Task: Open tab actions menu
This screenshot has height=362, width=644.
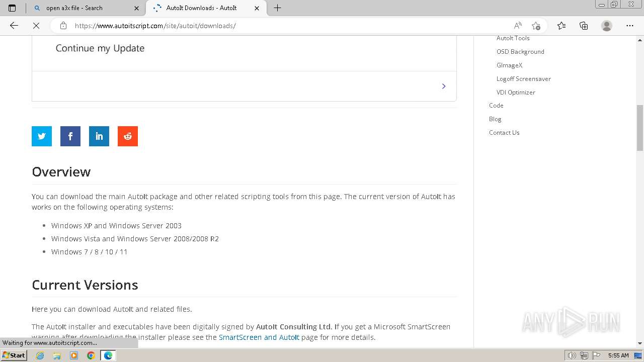Action: tap(12, 8)
